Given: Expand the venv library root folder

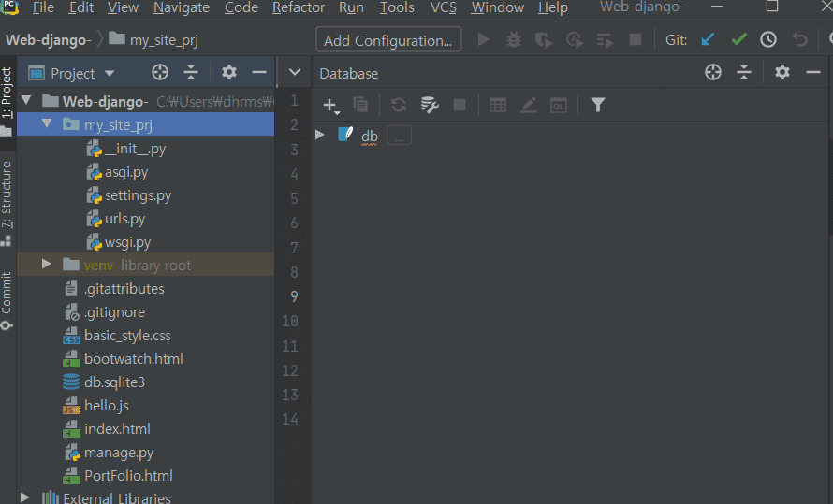Looking at the screenshot, I should tap(47, 264).
